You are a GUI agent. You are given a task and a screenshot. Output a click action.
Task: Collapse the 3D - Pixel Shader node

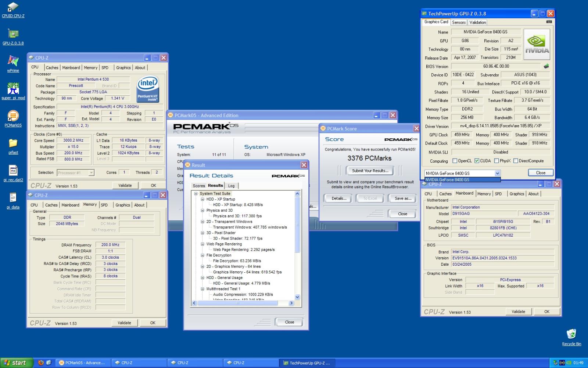pyautogui.click(x=202, y=233)
